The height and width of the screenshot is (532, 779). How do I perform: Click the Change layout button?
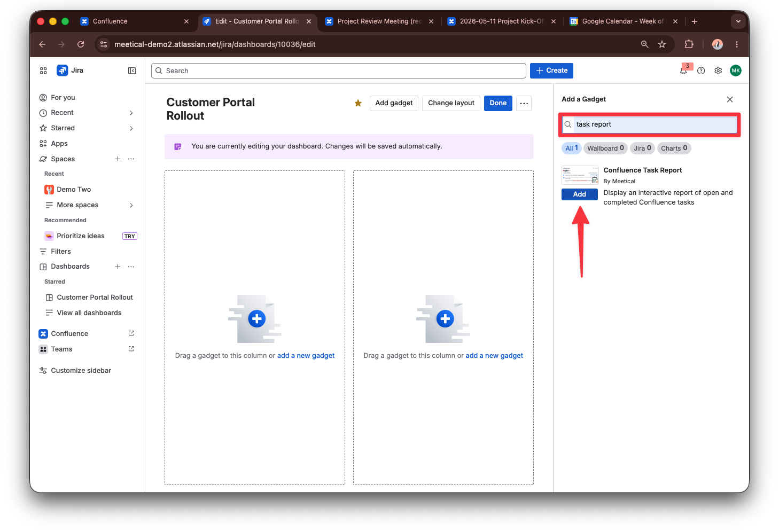click(x=451, y=103)
